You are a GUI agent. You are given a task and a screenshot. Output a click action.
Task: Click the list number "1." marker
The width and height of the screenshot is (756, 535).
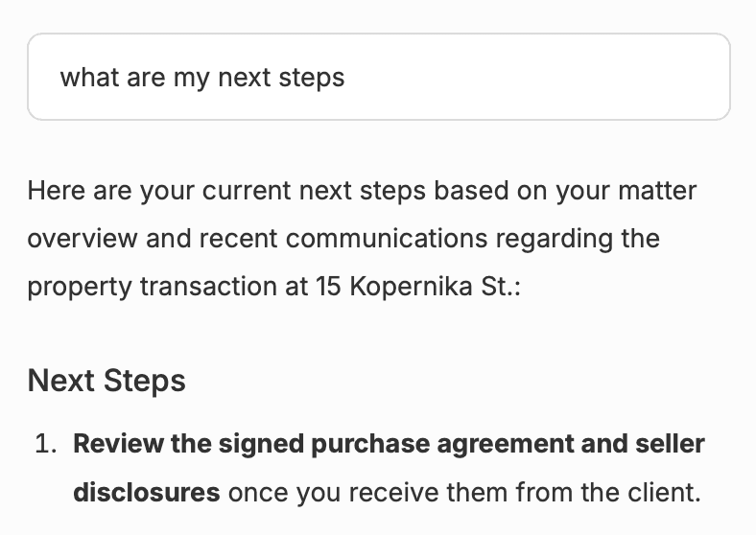click(47, 445)
